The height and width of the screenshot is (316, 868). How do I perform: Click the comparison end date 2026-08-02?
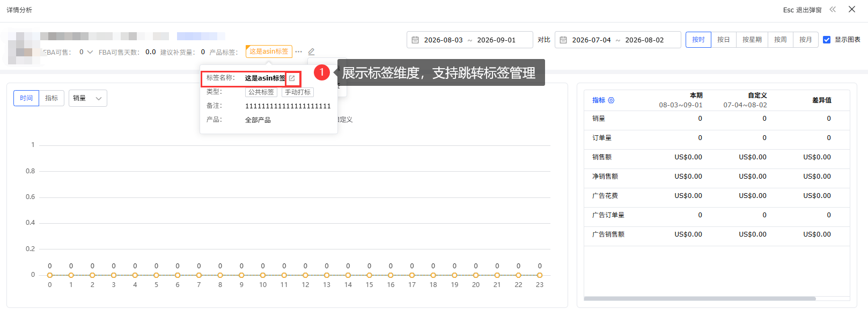644,40
